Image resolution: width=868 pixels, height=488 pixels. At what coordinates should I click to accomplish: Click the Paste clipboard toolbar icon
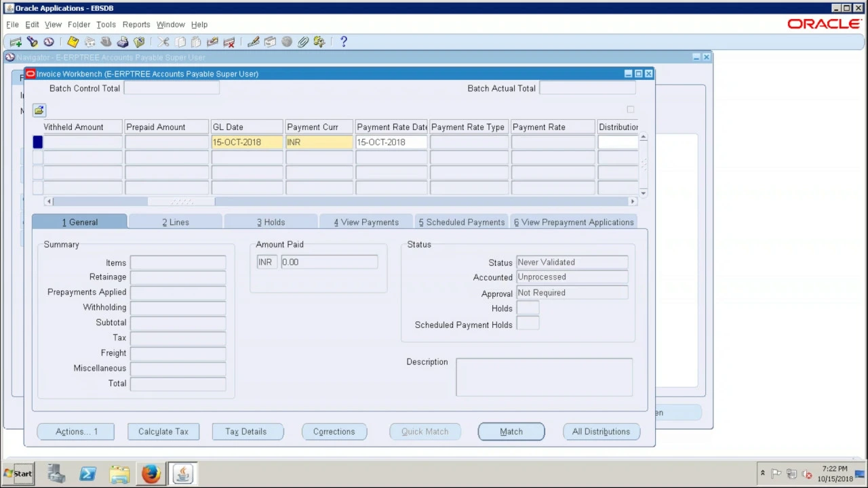click(x=196, y=42)
